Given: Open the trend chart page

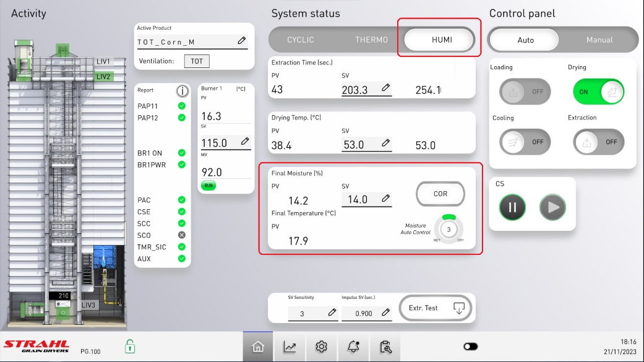Looking at the screenshot, I should coord(290,347).
